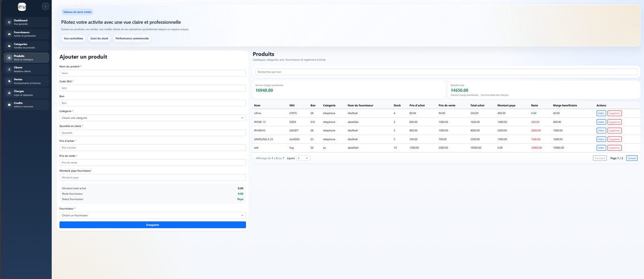This screenshot has width=644, height=279.
Task: Click the Precedent pagination button
Action: pyautogui.click(x=600, y=158)
